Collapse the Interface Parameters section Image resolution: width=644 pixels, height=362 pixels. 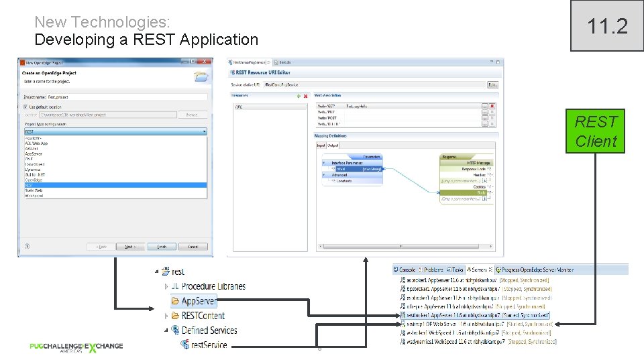coord(324,163)
